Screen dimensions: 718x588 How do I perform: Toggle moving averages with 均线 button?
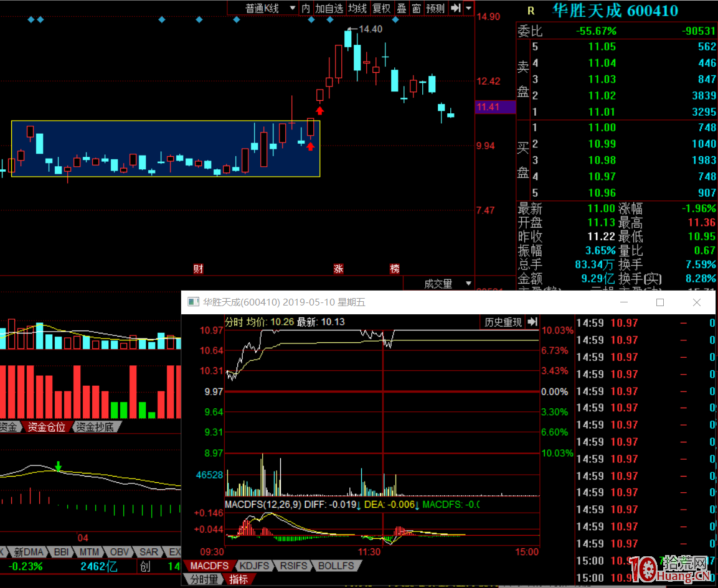pos(357,8)
